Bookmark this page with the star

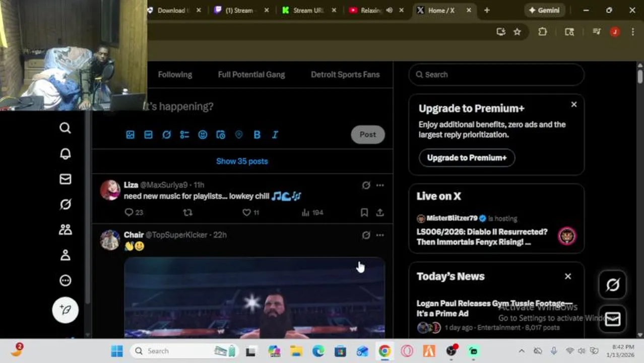517,32
